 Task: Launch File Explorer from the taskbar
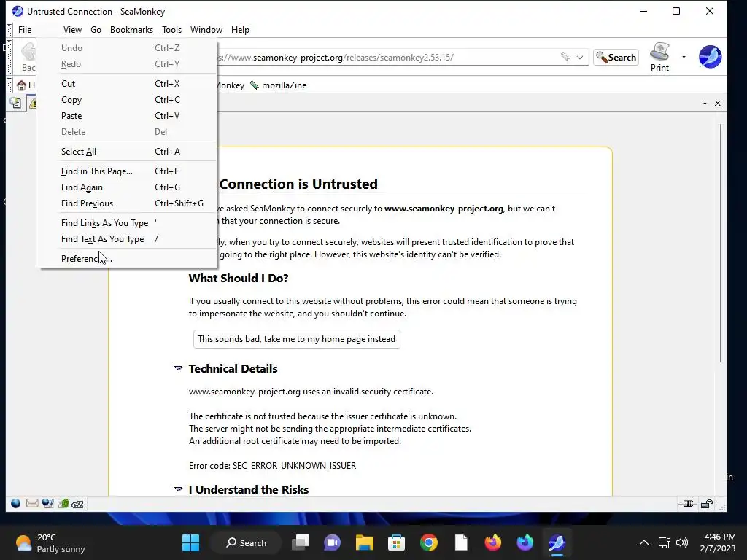[365, 542]
